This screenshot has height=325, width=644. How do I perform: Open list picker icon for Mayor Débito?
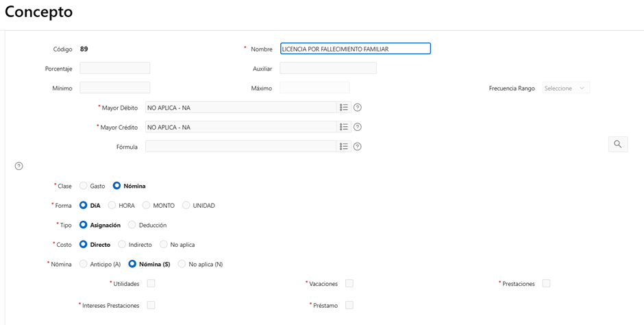pos(344,108)
